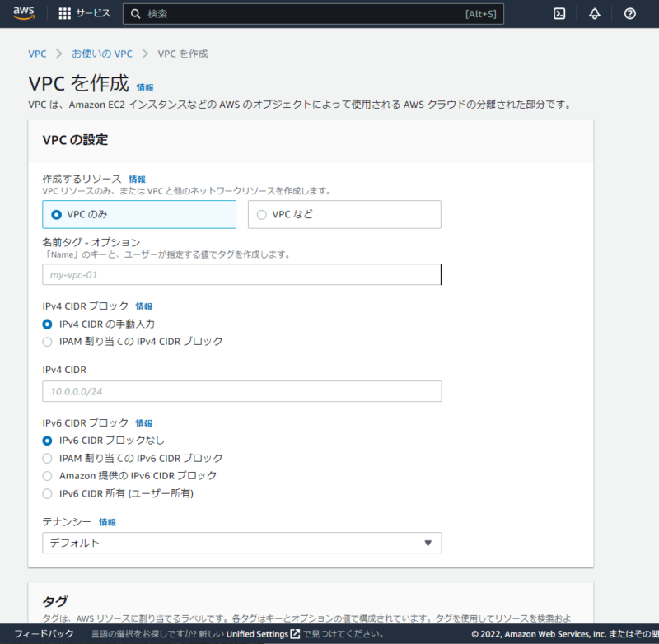Open the サービス menu in top bar
659x644 pixels.
[x=93, y=13]
